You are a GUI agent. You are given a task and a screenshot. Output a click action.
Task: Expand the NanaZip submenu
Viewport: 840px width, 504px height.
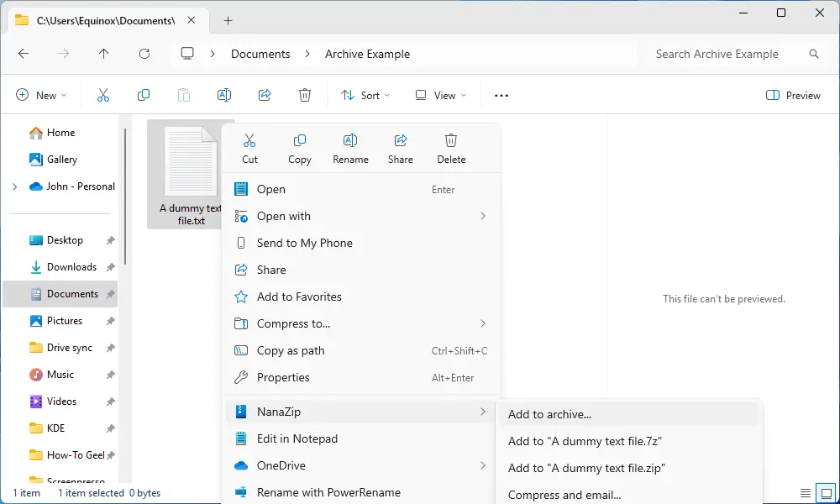tap(483, 412)
